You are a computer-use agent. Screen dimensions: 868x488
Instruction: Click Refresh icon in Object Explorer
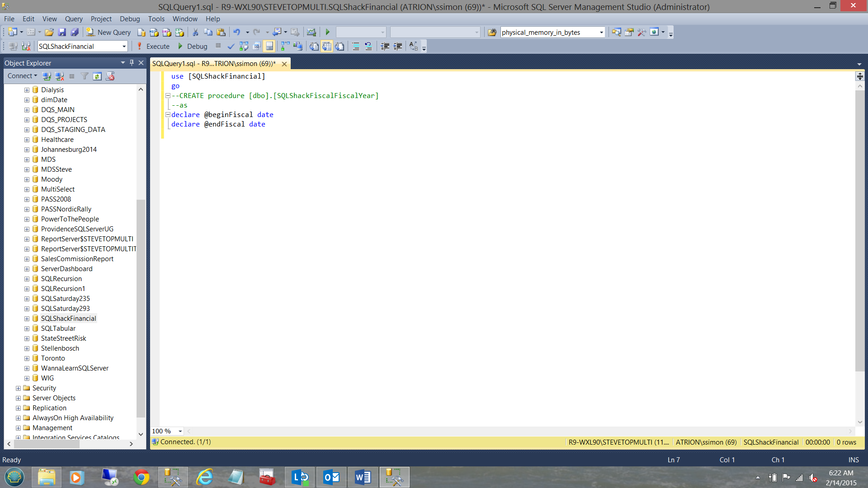pos(97,76)
